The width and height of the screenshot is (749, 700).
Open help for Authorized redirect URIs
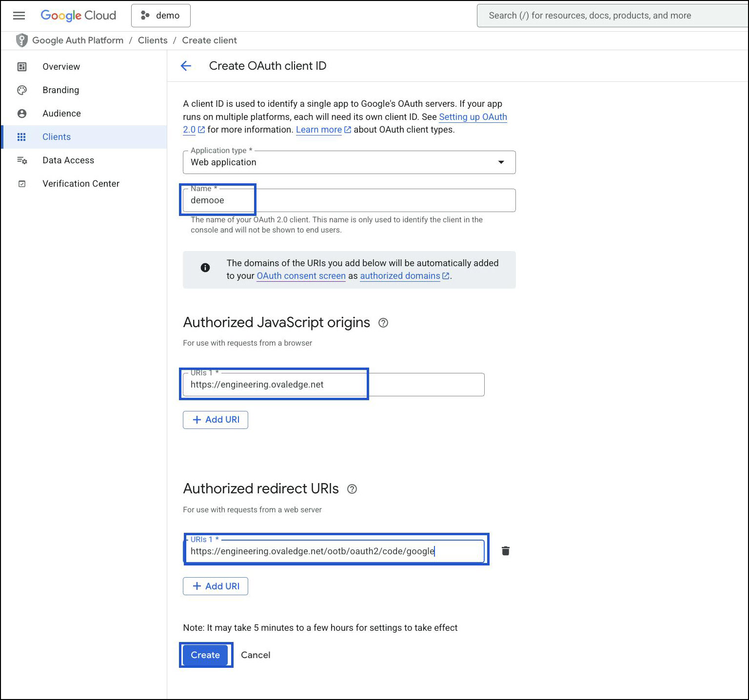tap(352, 489)
